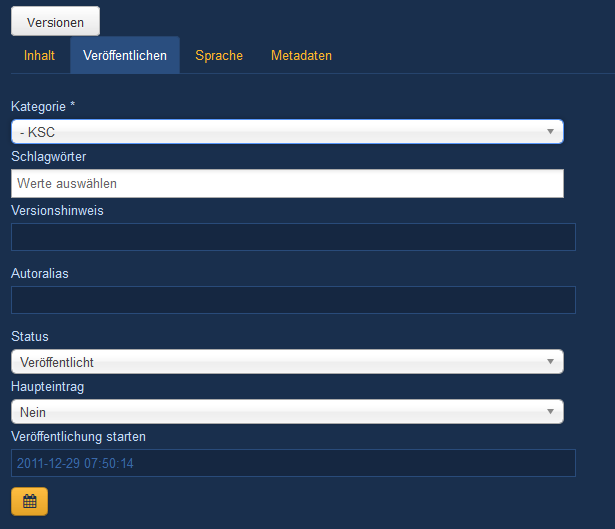Click the Veröffentlichung starten label
The height and width of the screenshot is (529, 615).
click(x=78, y=436)
